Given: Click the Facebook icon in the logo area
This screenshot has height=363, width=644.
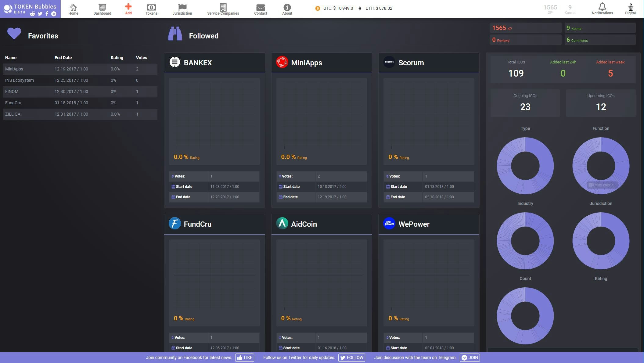Looking at the screenshot, I should tap(47, 14).
